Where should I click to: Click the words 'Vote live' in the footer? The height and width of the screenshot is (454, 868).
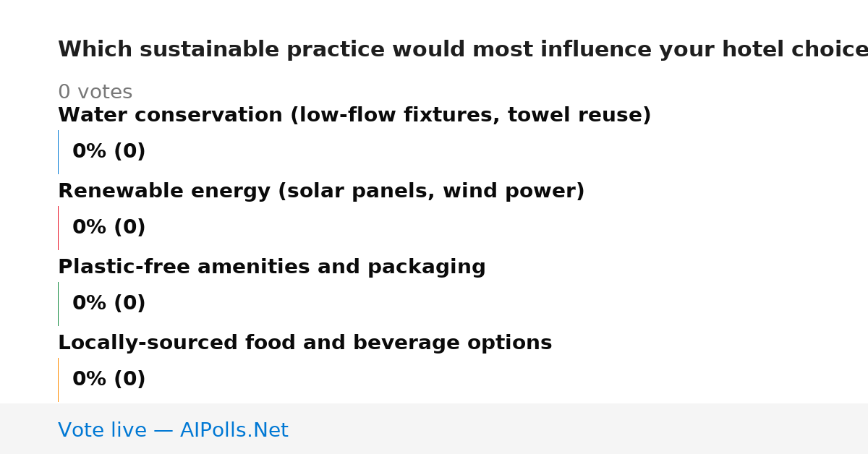[102, 431]
